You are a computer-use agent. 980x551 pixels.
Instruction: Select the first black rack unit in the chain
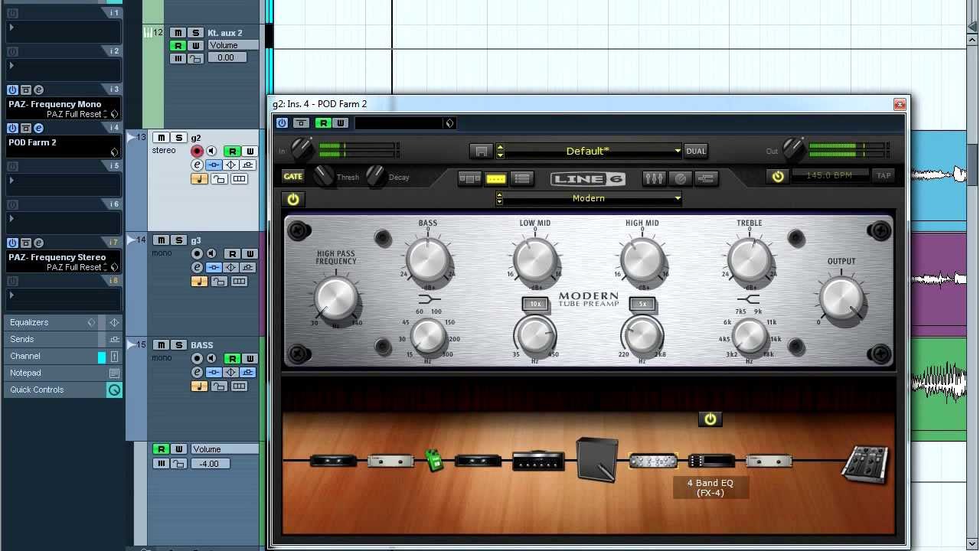click(333, 461)
